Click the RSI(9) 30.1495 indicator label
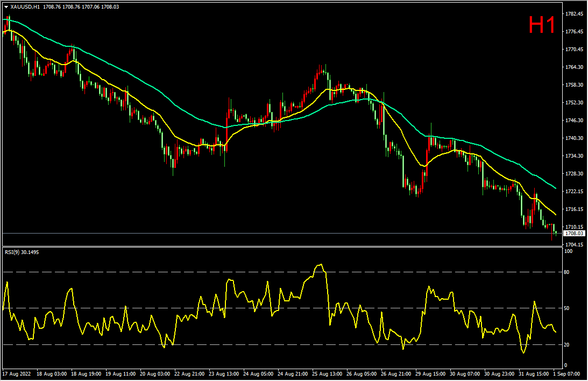 click(x=22, y=252)
